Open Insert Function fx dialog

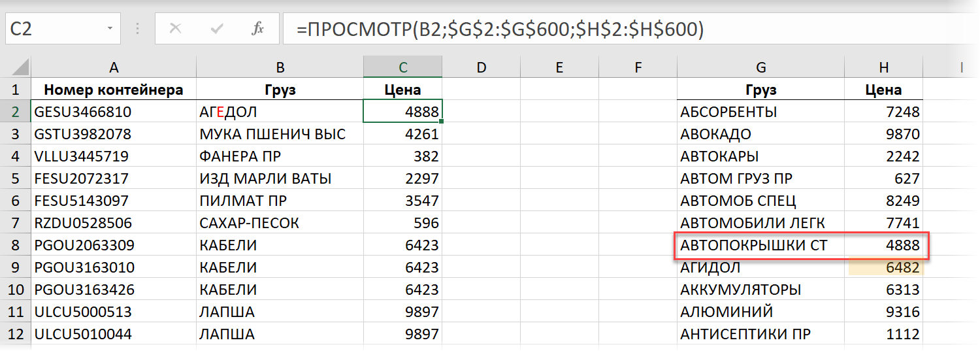[258, 29]
